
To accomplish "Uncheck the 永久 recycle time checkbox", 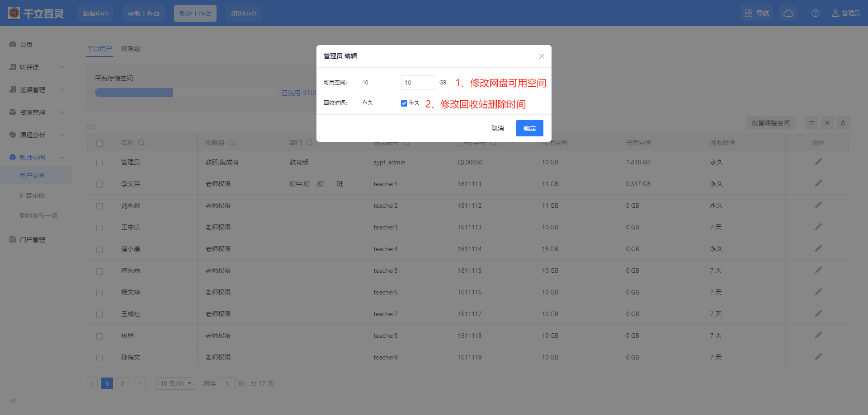I will point(404,103).
